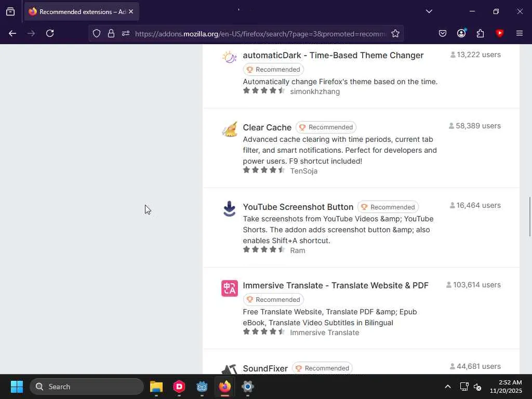Click the red YouTube extension icon
The image size is (532, 399).
(500, 33)
